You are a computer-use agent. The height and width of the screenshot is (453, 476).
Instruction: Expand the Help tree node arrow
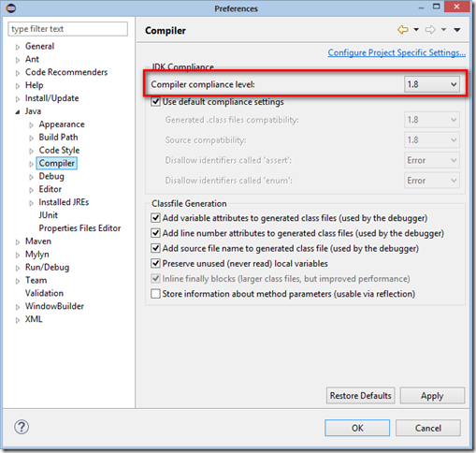tap(18, 86)
